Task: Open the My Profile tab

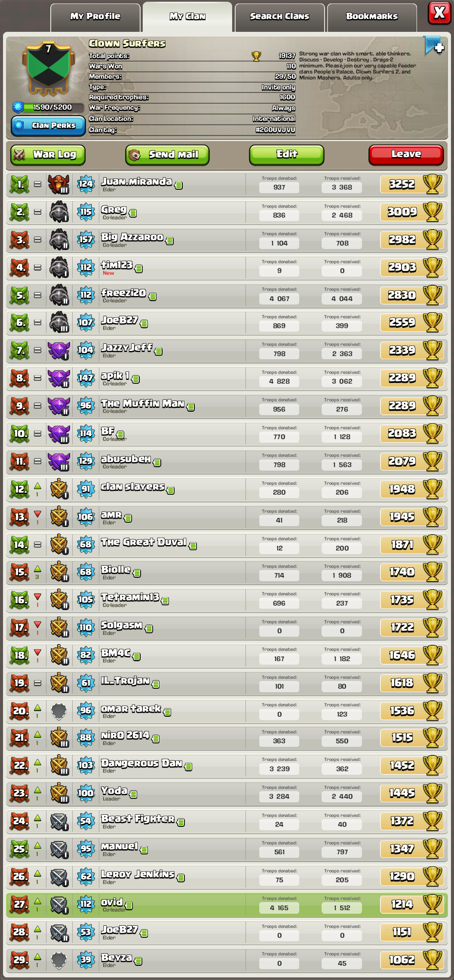Action: coord(95,17)
